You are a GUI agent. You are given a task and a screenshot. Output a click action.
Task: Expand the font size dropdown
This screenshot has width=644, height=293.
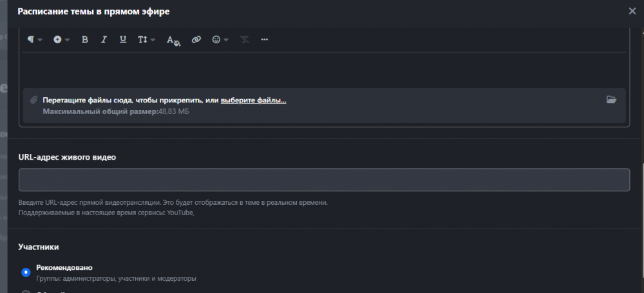click(x=146, y=40)
